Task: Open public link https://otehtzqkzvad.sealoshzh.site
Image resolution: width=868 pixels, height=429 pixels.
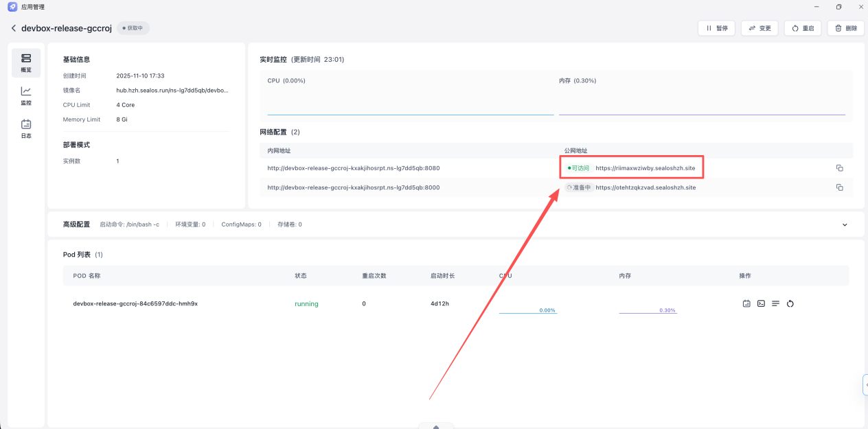Action: (x=646, y=187)
